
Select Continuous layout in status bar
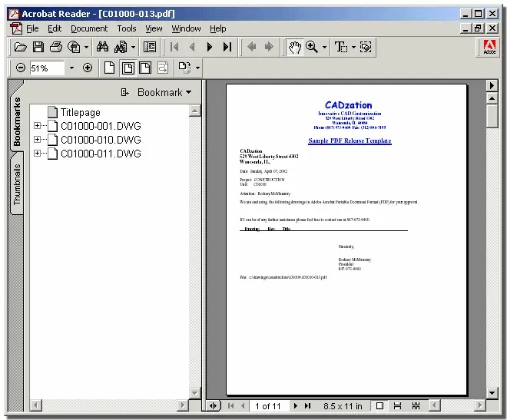[x=397, y=405]
